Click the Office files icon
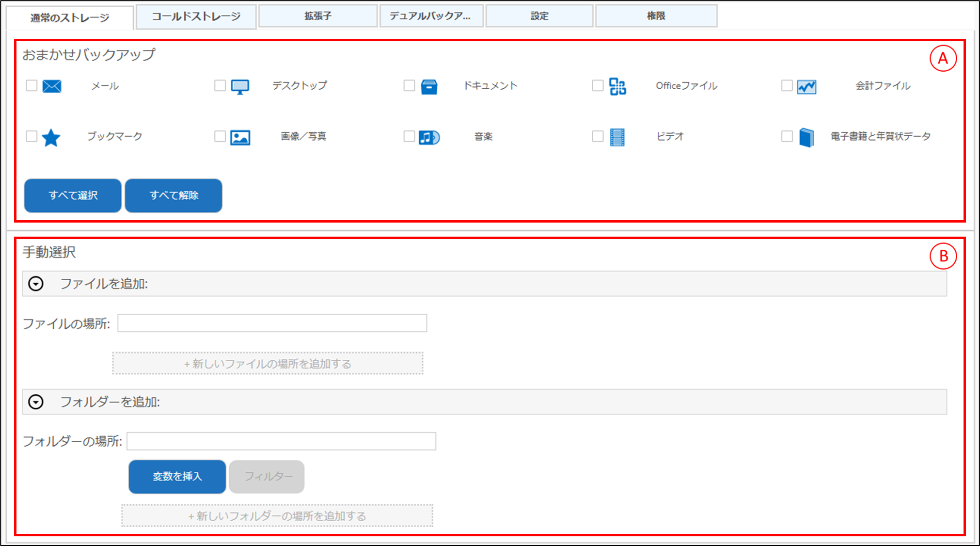Viewport: 980px width, 546px height. pyautogui.click(x=617, y=87)
